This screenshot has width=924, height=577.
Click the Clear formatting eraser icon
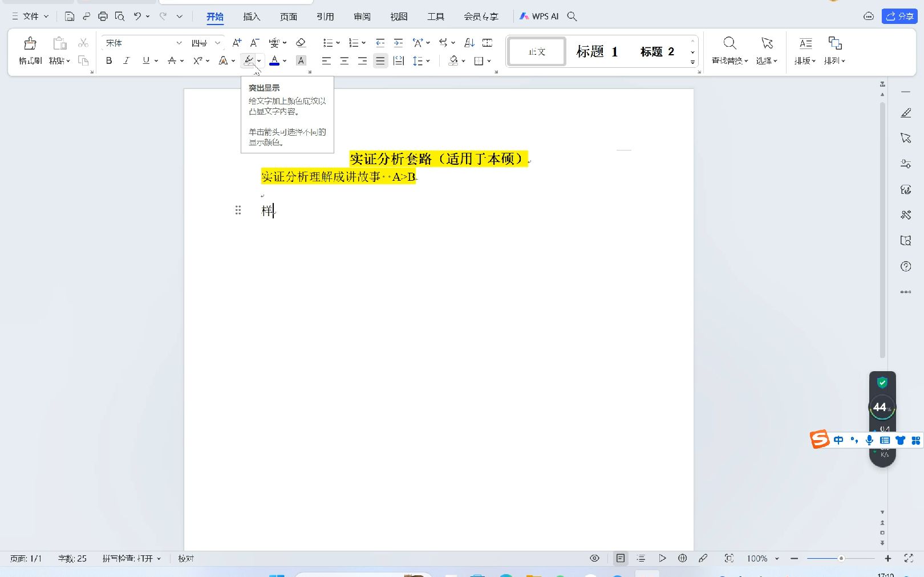(301, 43)
